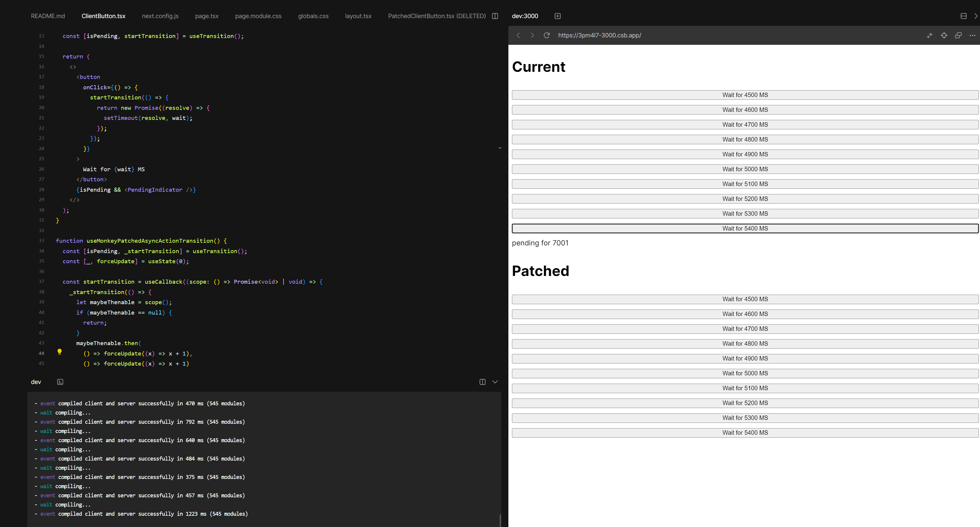Open PatchedClientButton.tsx (DELETED) tab
The height and width of the screenshot is (527, 980).
[437, 16]
